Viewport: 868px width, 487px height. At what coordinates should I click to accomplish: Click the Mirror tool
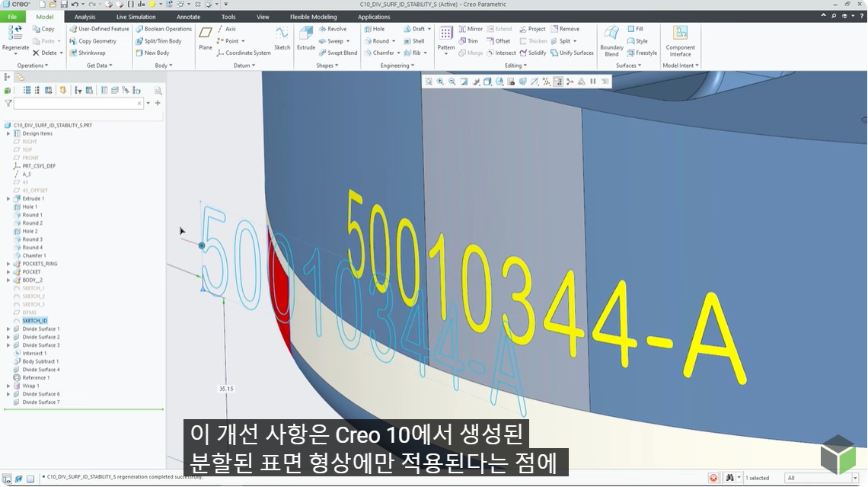471,29
